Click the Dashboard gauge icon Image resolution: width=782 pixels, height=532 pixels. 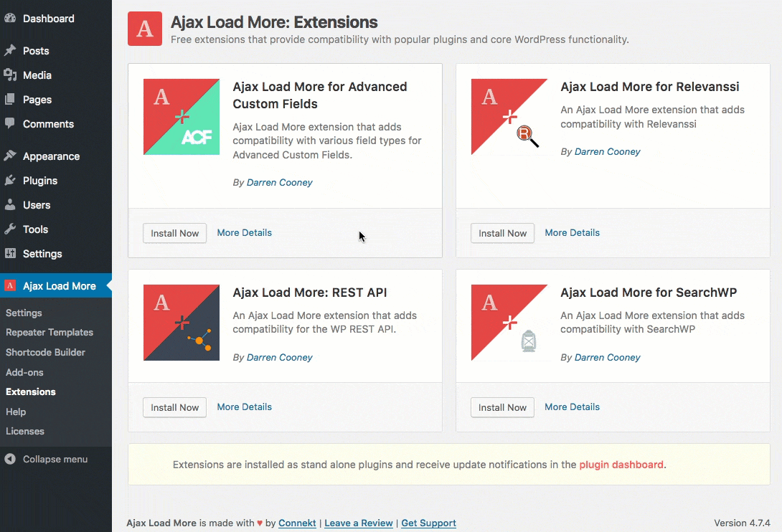tap(10, 19)
